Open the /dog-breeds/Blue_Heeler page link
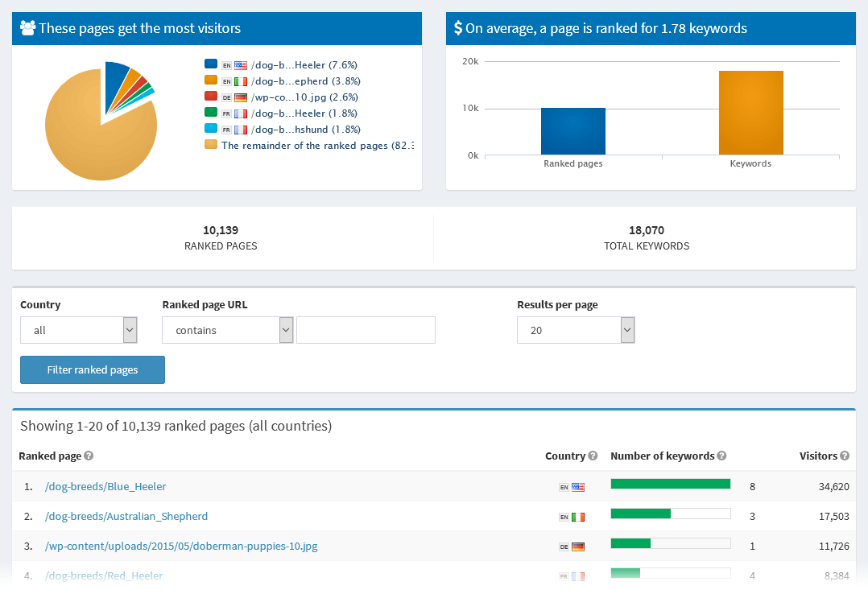 [x=105, y=485]
